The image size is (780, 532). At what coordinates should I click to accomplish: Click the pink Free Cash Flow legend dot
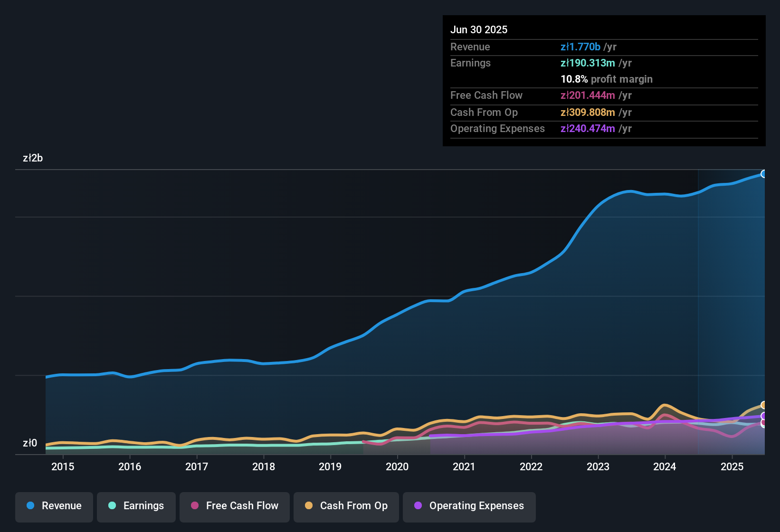(x=194, y=506)
